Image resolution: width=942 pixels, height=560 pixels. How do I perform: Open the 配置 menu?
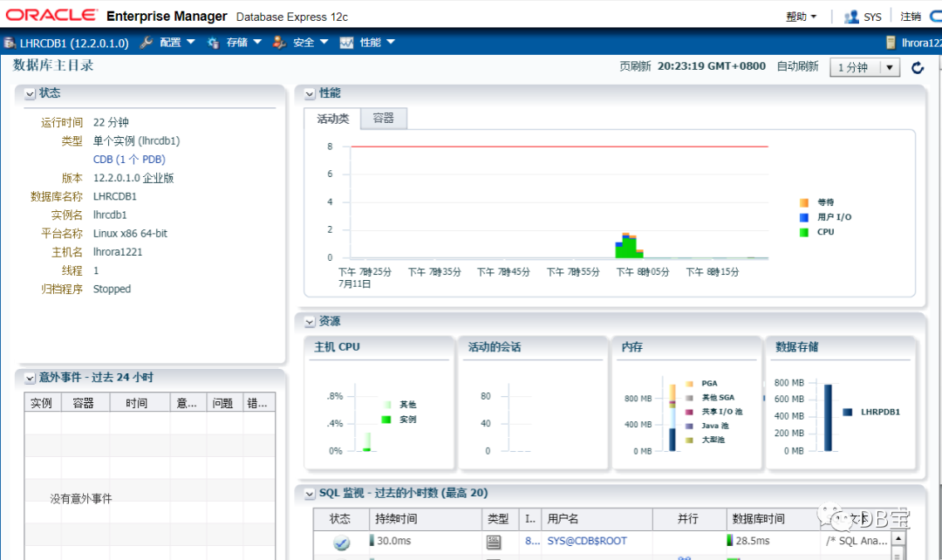click(x=176, y=43)
